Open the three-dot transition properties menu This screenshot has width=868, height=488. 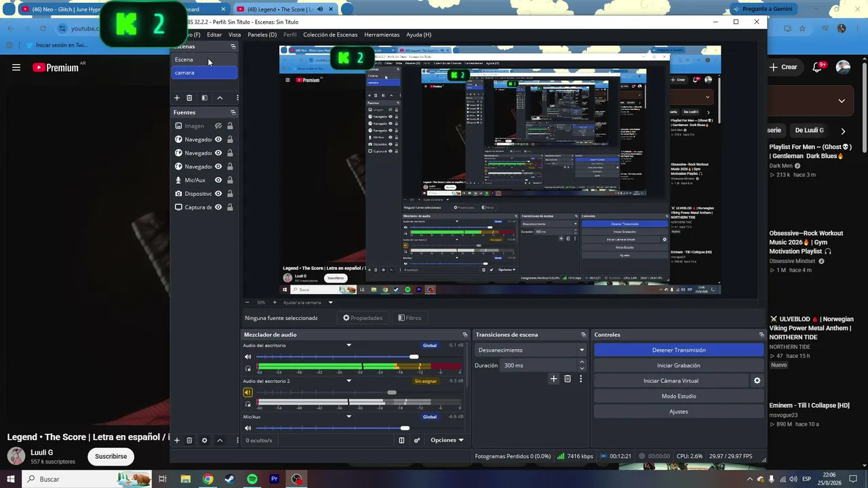pos(580,379)
